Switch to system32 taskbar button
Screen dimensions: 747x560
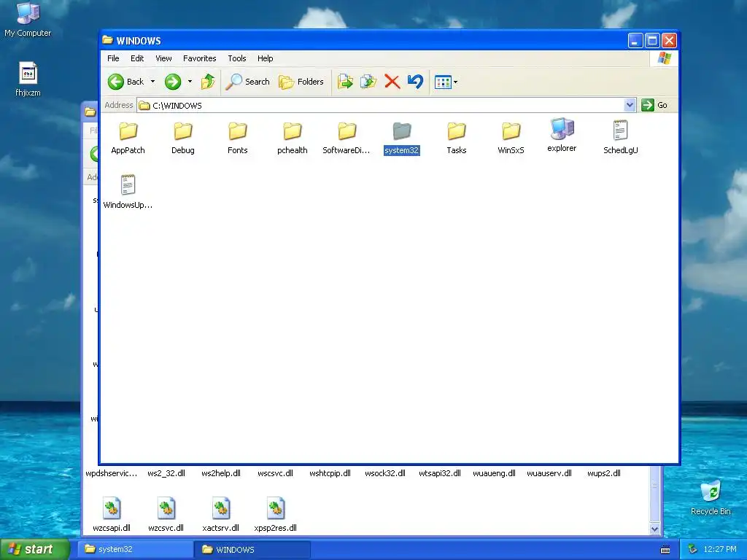(x=135, y=549)
